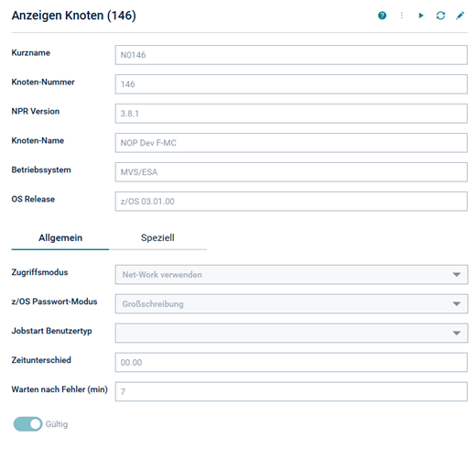Click the OS Release field

[291, 202]
